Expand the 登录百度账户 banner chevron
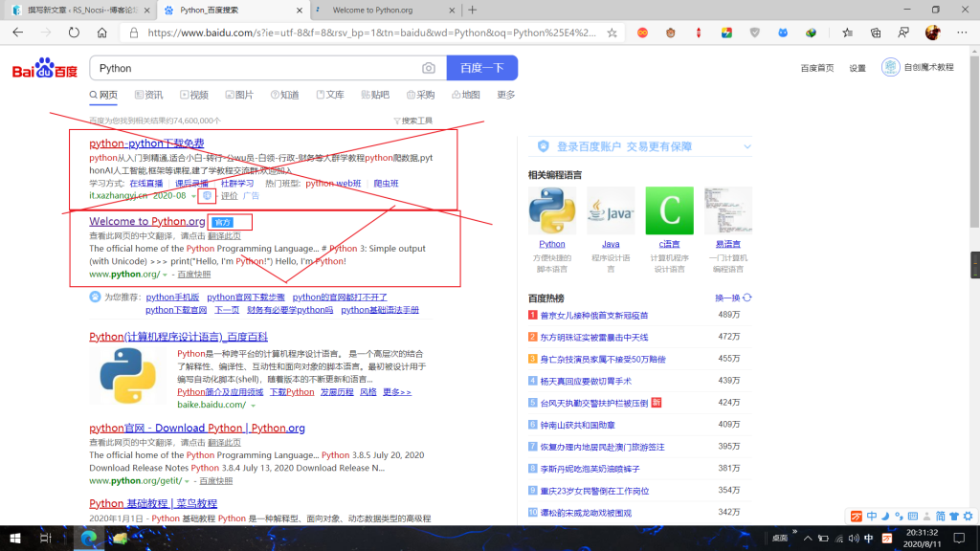 (746, 146)
